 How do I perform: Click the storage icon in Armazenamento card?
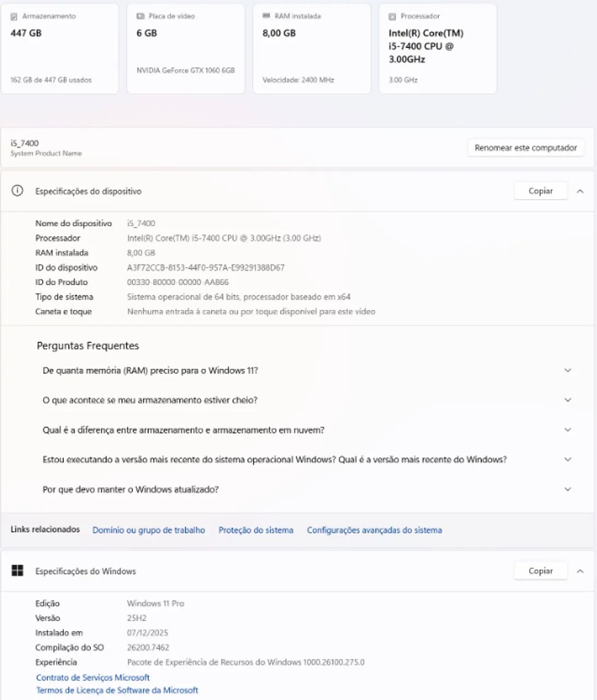pos(14,16)
